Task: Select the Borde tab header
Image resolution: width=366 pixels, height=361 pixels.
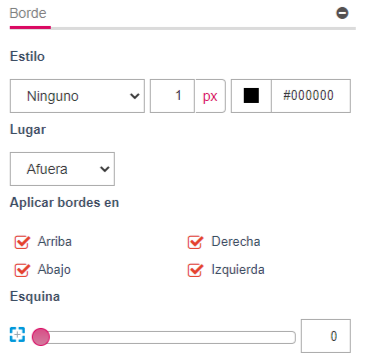Action: point(28,14)
